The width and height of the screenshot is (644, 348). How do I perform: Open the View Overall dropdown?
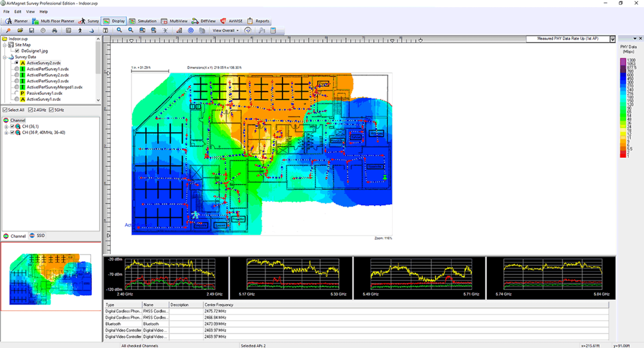click(225, 30)
